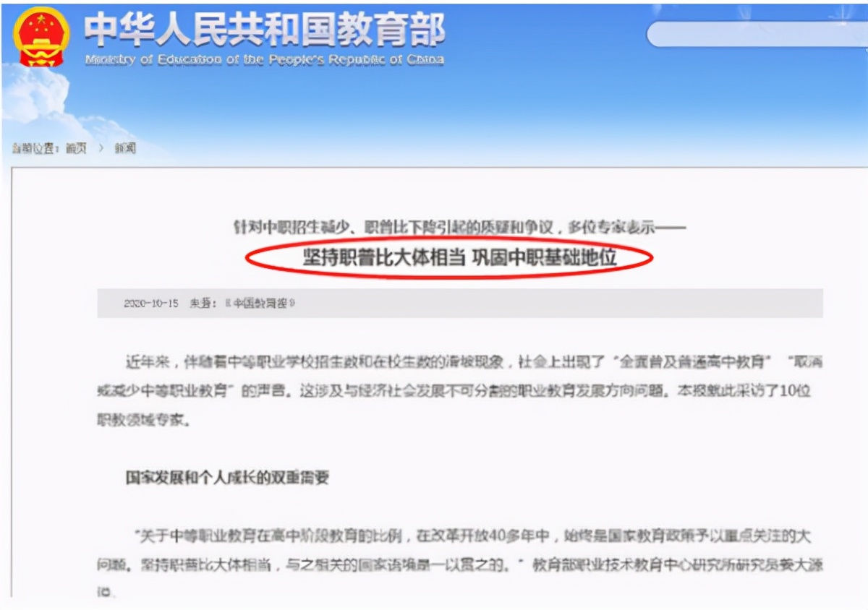
Task: Open the 中国教育报 source link
Action: coord(260,304)
